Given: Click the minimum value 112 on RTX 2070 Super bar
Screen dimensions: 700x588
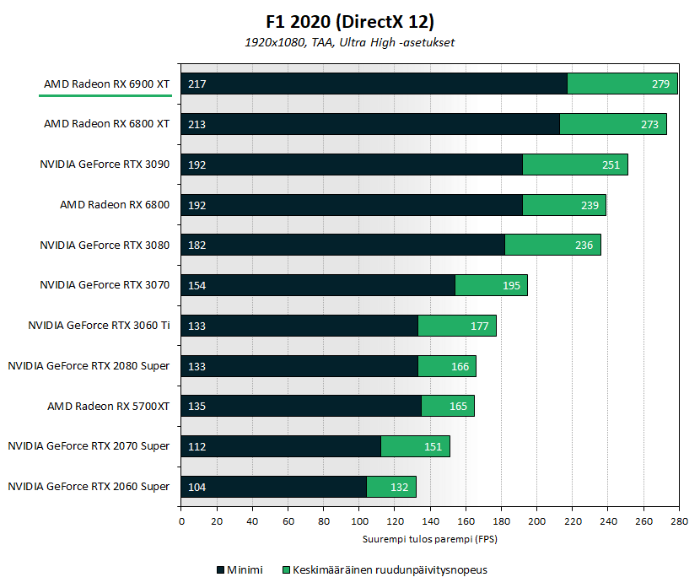Looking at the screenshot, I should [197, 447].
